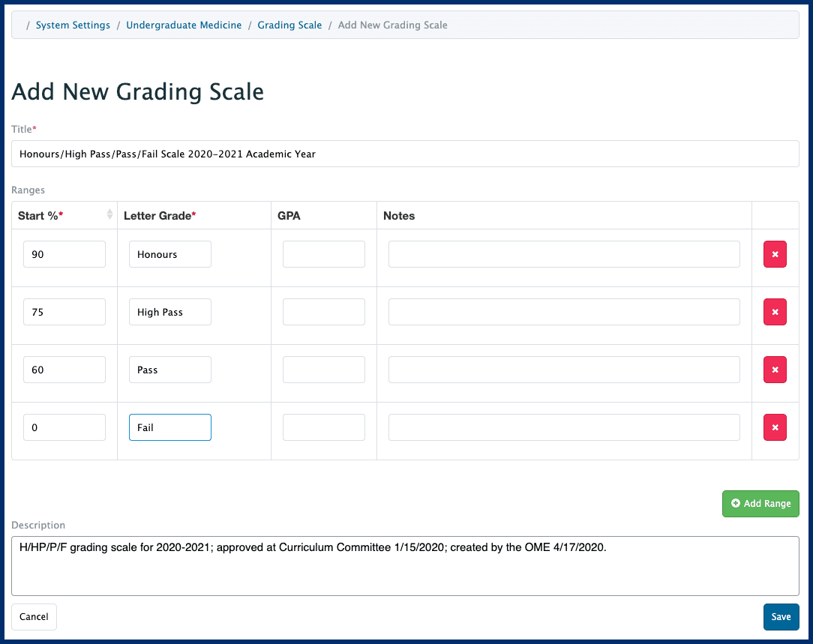The image size is (813, 644).
Task: Cancel creating this grading scale
Action: coord(34,616)
